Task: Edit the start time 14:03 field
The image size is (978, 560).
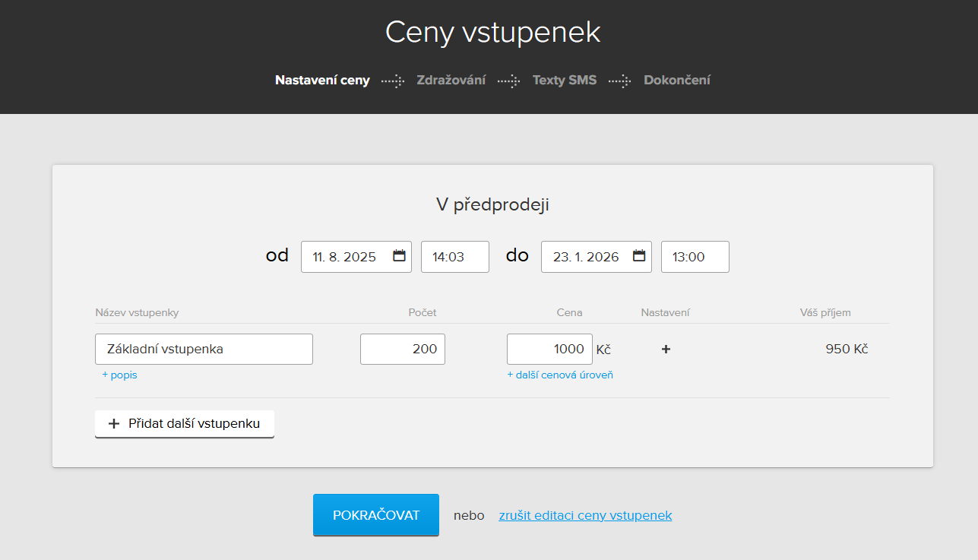Action: 454,257
